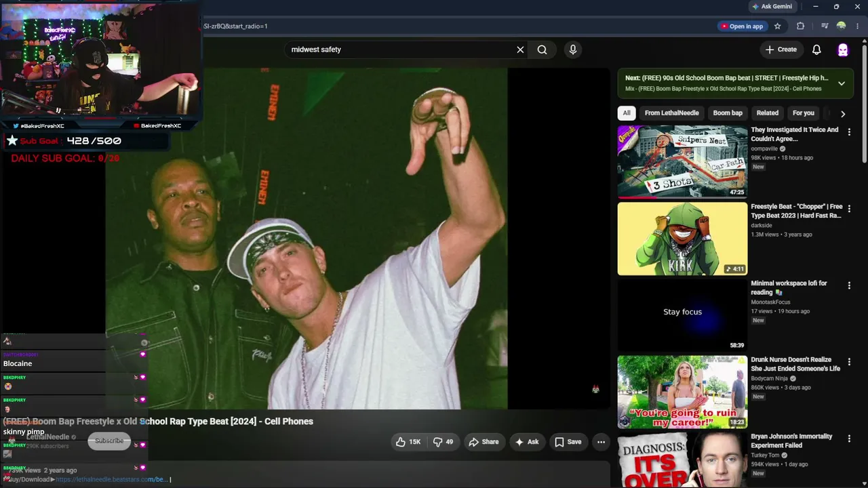The image size is (868, 488).
Task: Open options for 'Minimal workspace lofi' video
Action: tap(849, 285)
